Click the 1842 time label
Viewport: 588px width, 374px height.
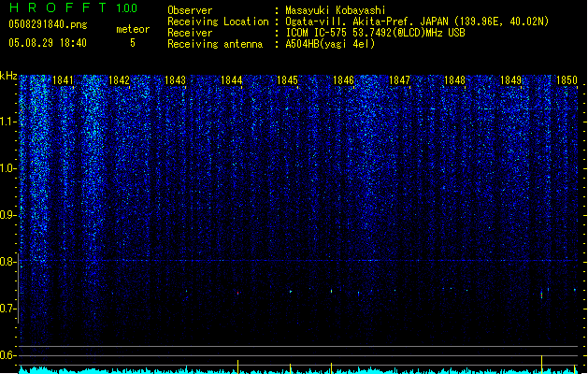click(119, 80)
